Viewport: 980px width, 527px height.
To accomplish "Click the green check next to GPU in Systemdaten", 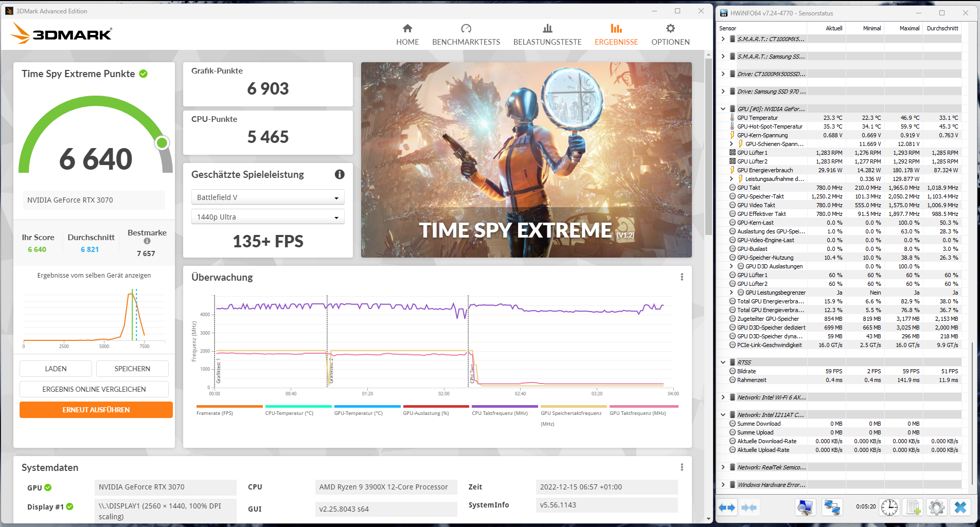I will tap(48, 487).
